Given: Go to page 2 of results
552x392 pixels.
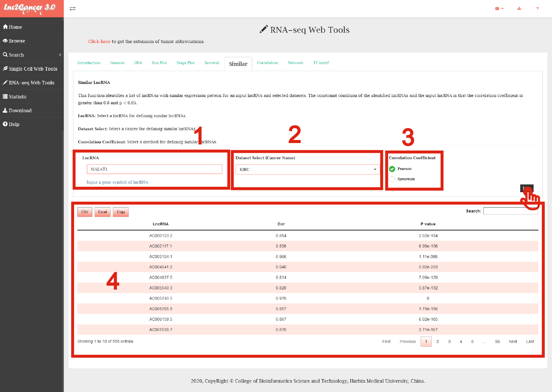Looking at the screenshot, I should [437, 342].
